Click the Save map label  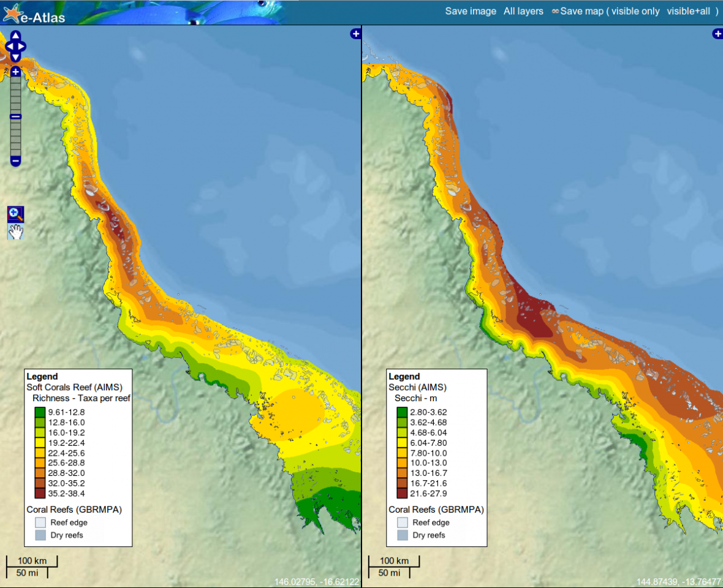click(581, 11)
